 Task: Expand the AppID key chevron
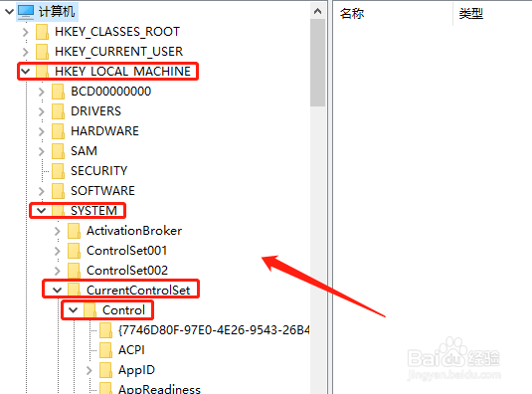click(x=89, y=370)
